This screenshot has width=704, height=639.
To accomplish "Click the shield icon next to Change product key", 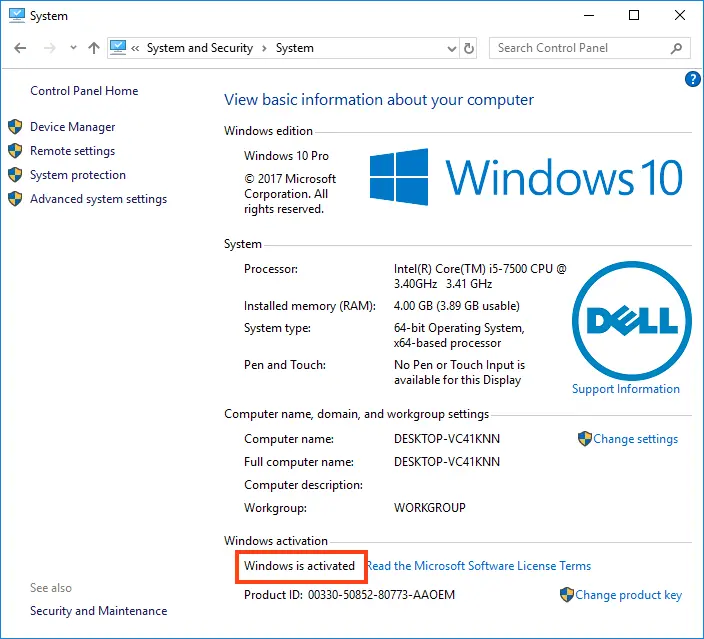I will 567,595.
